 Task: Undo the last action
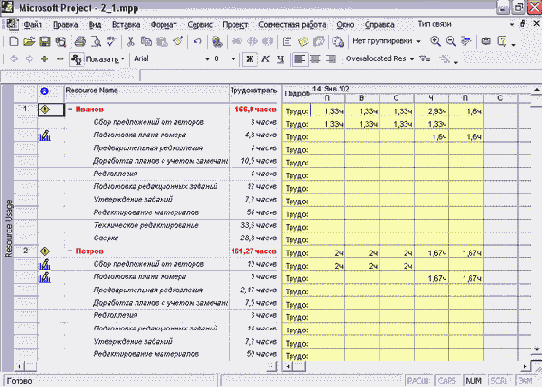coord(197,42)
